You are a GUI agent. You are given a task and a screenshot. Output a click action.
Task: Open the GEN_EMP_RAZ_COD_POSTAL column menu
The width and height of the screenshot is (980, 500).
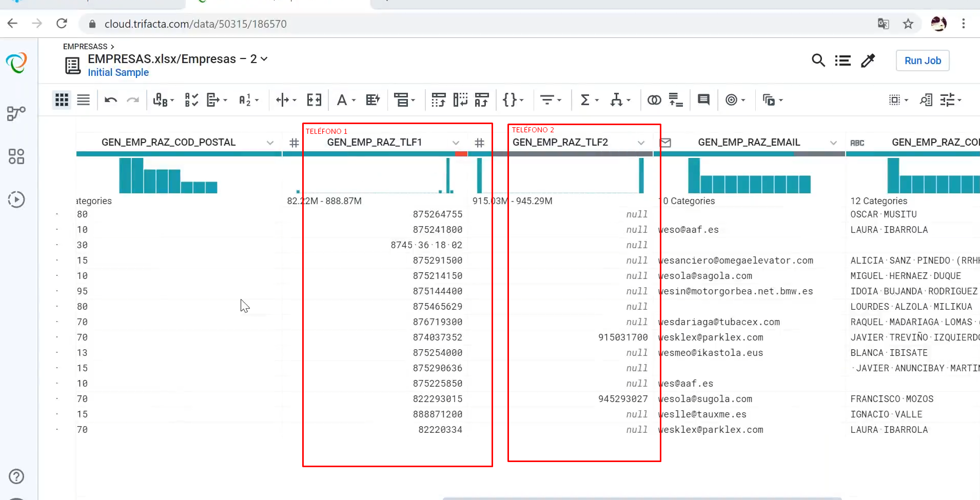pyautogui.click(x=270, y=142)
